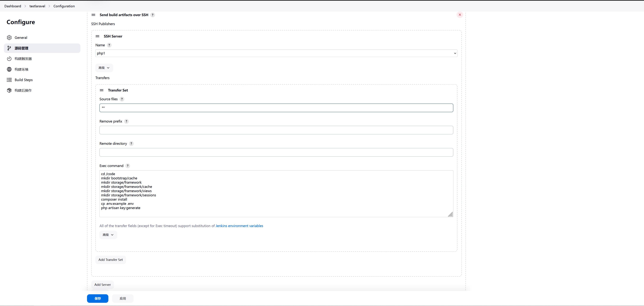The height and width of the screenshot is (306, 644).
Task: Go to General section in sidebar
Action: click(x=21, y=38)
